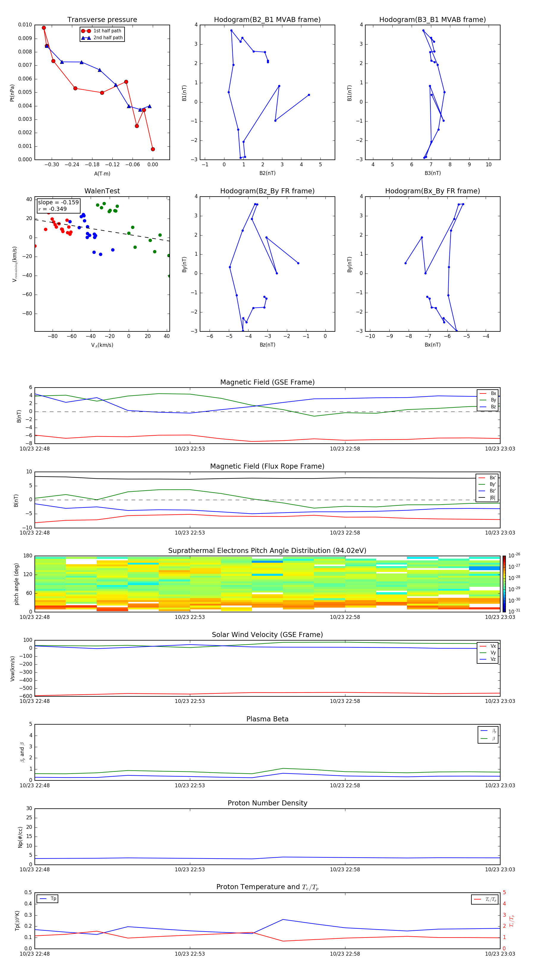Click 'V_remaining(km/s)' y-axis label on Walen plot

pyautogui.click(x=15, y=264)
